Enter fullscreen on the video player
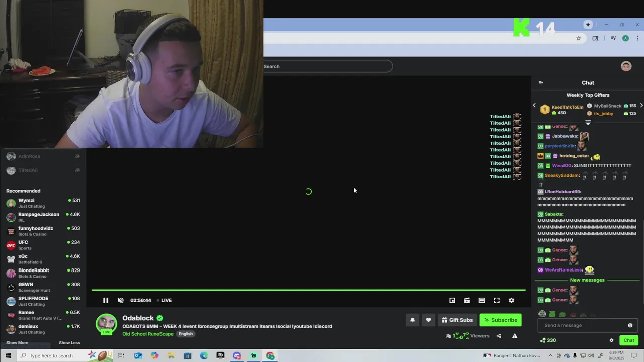 [497, 300]
